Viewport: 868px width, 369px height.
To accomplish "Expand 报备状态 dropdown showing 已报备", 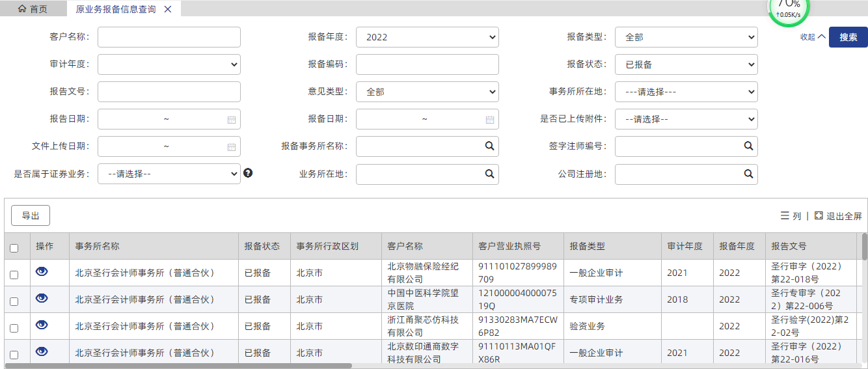I will (686, 64).
